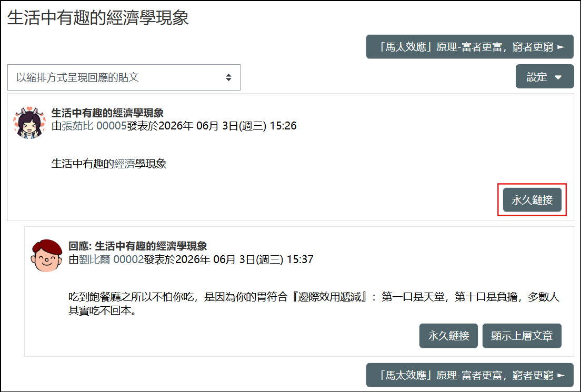Click the 經濟 glossary link in post body
This screenshot has width=581, height=392.
124,164
